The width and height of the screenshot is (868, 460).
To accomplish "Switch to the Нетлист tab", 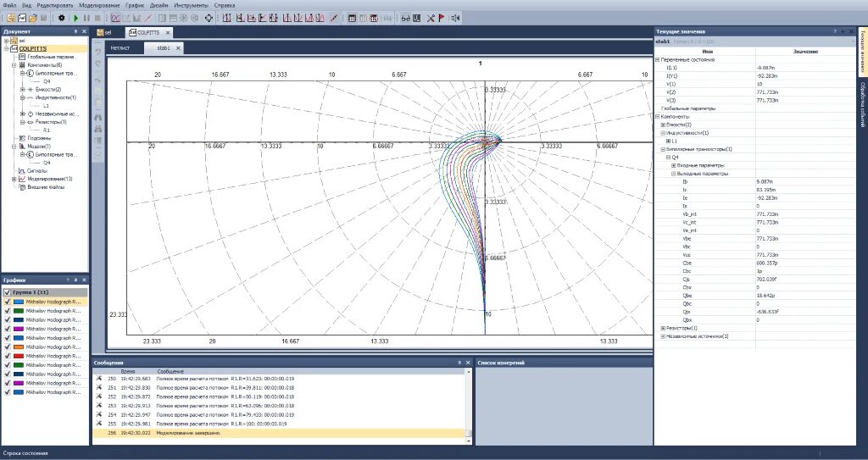I will pyautogui.click(x=120, y=48).
